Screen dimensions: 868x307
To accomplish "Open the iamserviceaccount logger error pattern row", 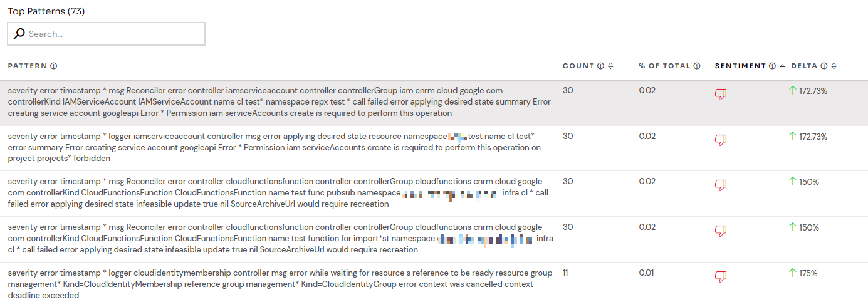I will [434, 148].
